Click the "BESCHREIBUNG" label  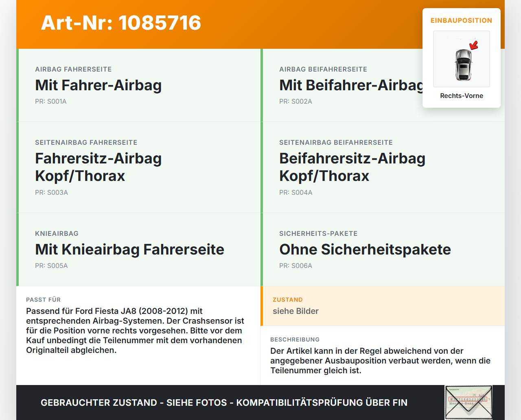pyautogui.click(x=295, y=339)
